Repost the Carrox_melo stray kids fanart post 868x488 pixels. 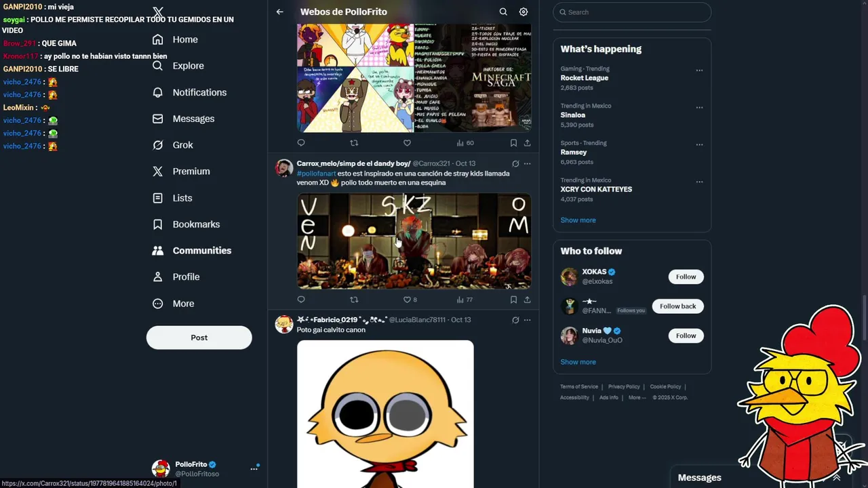[x=354, y=300]
